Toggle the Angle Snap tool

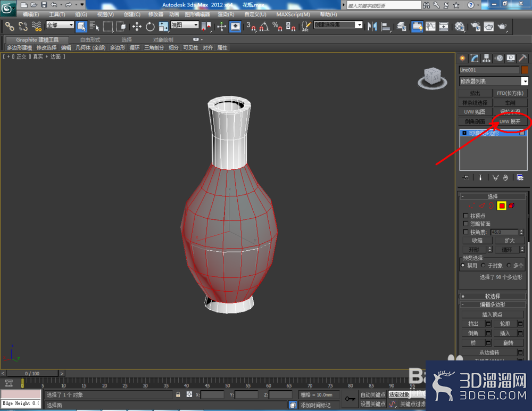(x=264, y=27)
